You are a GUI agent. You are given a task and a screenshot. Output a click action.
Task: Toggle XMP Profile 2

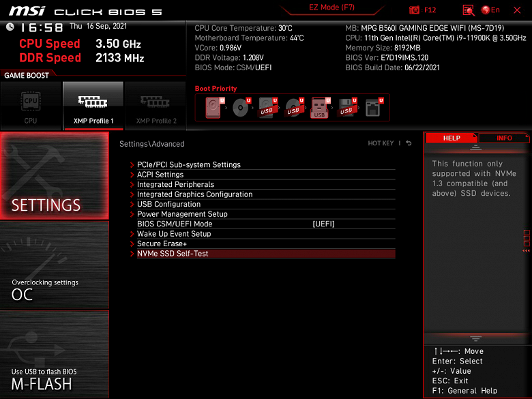click(x=156, y=106)
